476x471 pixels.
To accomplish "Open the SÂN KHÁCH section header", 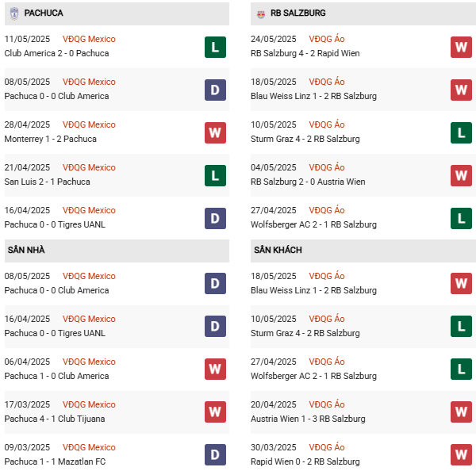I will click(278, 251).
